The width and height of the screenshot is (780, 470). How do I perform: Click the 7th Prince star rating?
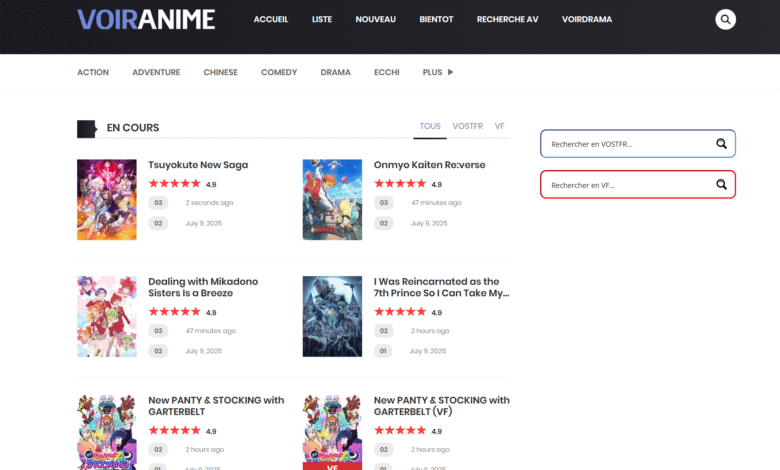coord(400,312)
